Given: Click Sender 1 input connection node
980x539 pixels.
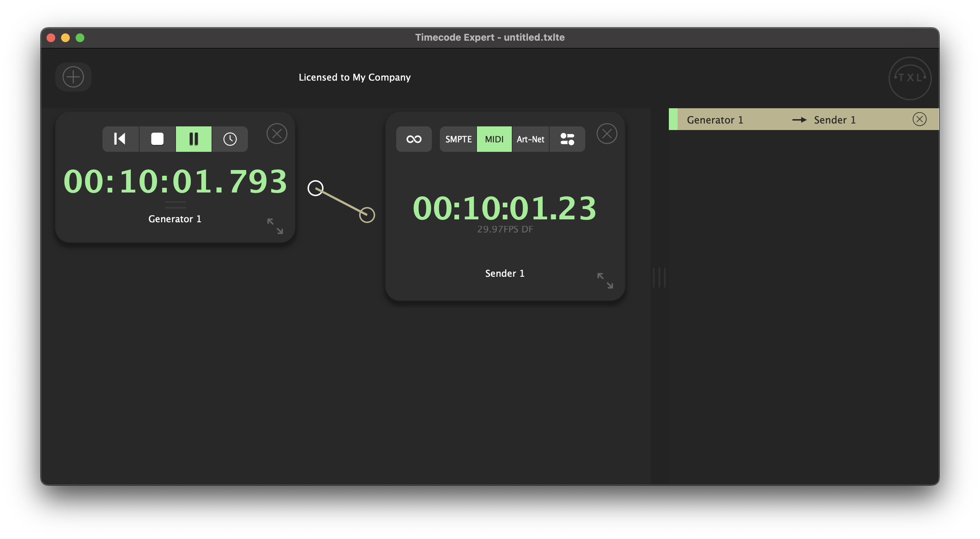Looking at the screenshot, I should tap(367, 215).
